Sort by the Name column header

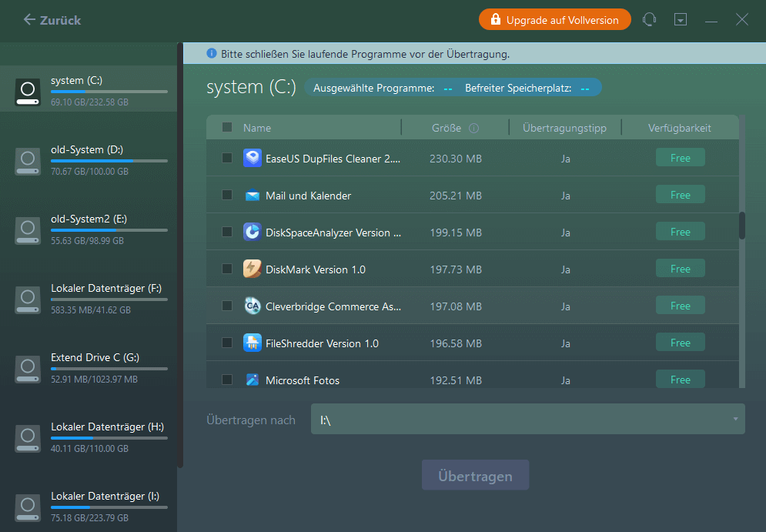tap(257, 128)
